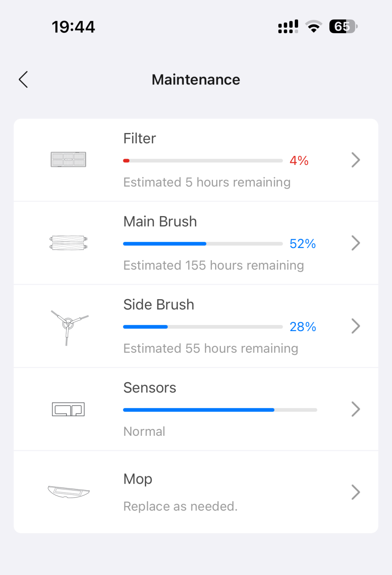Expand Mop row with right chevron
This screenshot has width=392, height=575.
(355, 492)
